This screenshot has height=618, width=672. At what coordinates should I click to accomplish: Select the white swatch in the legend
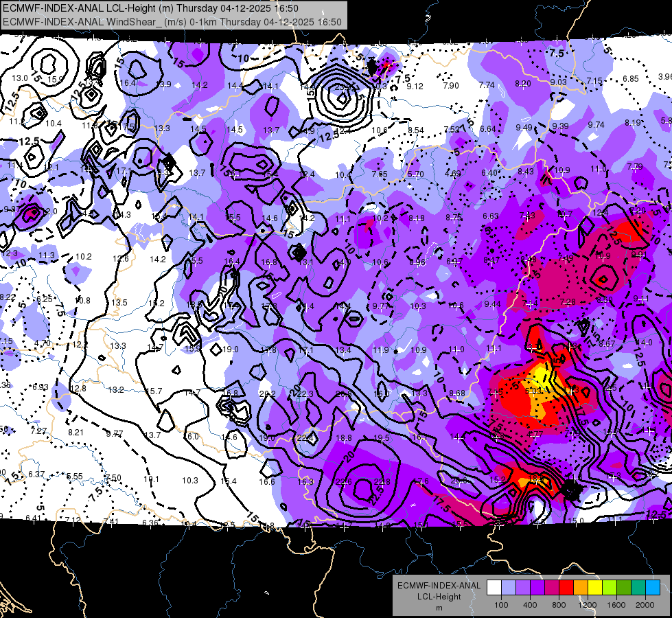tap(494, 588)
